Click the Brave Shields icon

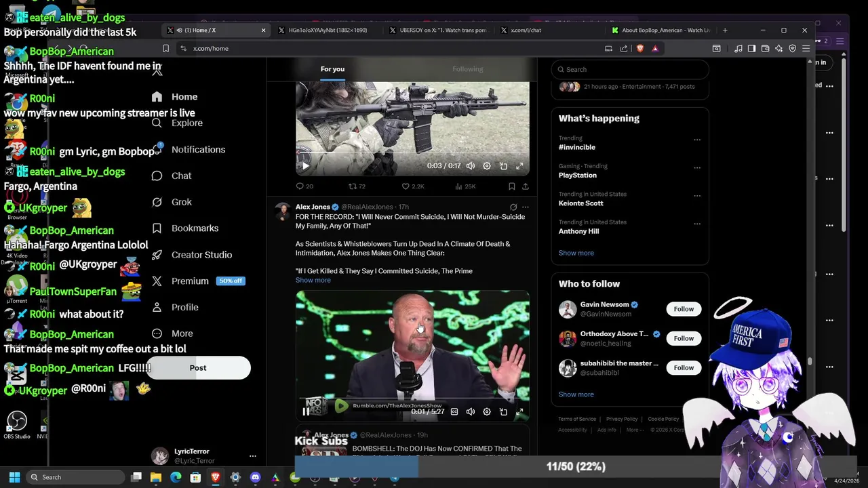coord(639,49)
